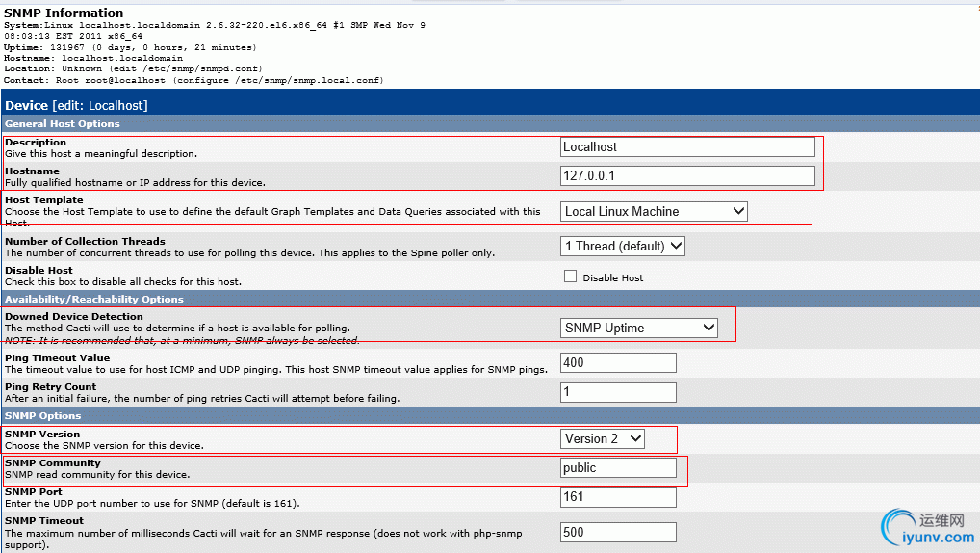Click the SNMP Port field containing 161
The width and height of the screenshot is (980, 553).
(618, 497)
